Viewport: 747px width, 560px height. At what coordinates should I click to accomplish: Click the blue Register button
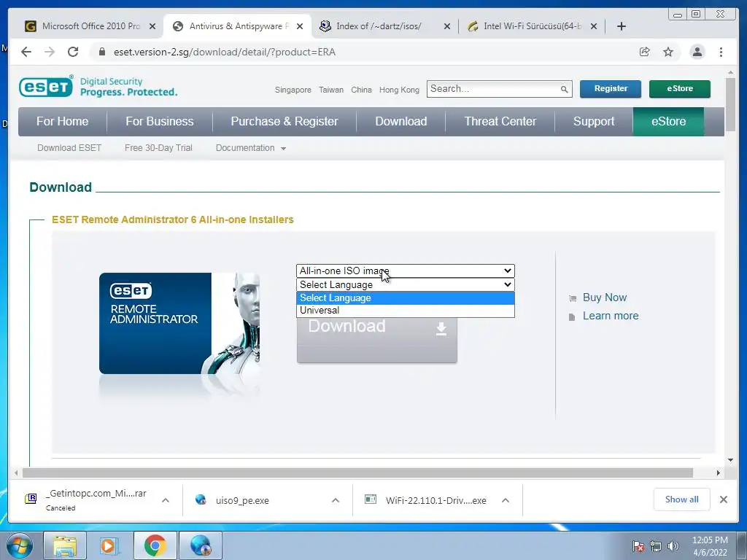[611, 89]
